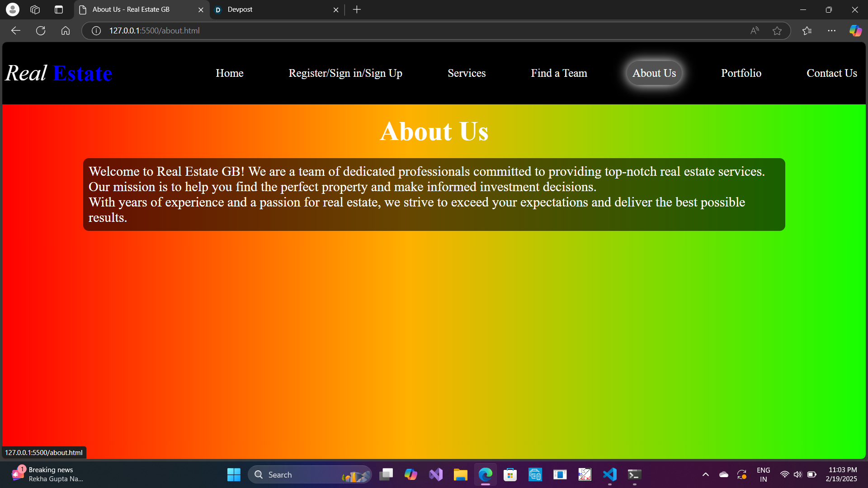Open the Find a Team link
This screenshot has width=868, height=488.
[559, 73]
